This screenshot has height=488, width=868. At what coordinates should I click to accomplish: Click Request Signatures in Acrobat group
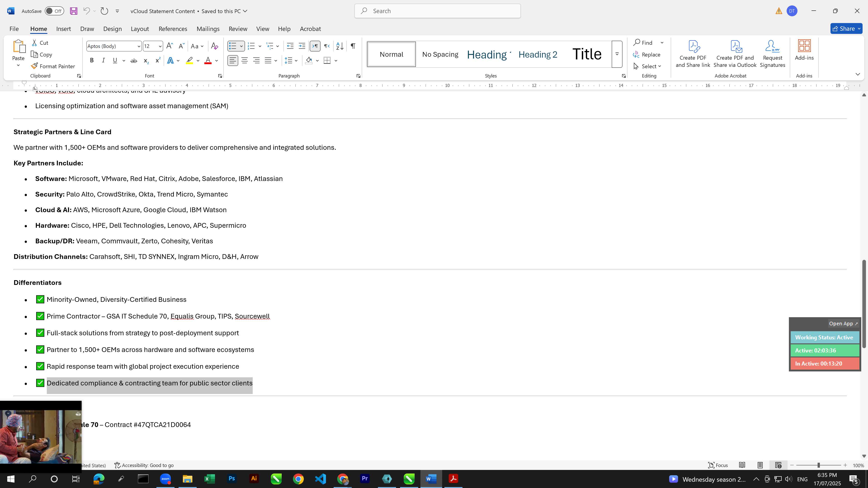point(773,54)
